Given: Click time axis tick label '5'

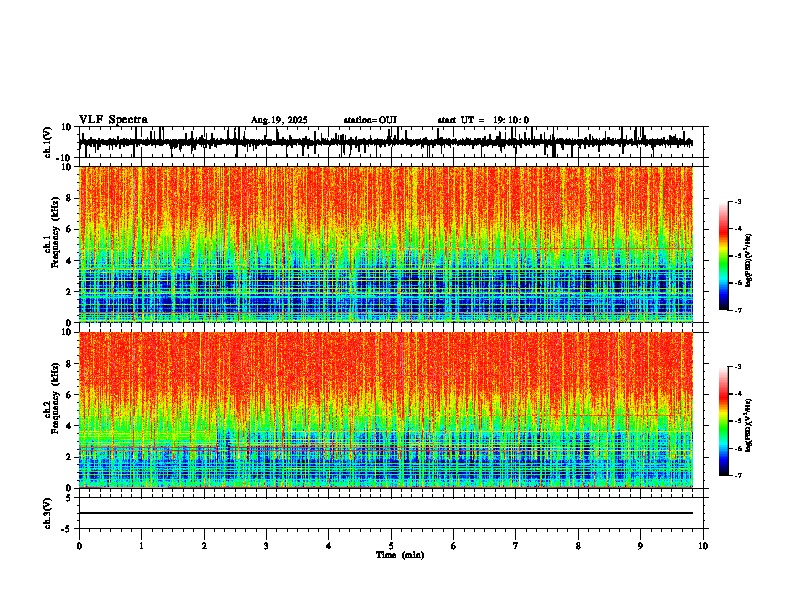Looking at the screenshot, I should 391,546.
